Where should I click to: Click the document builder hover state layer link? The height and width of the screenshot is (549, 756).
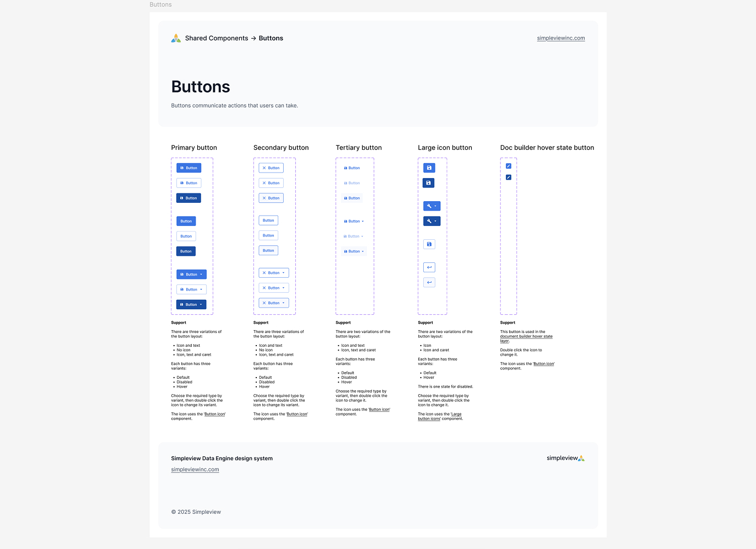(x=526, y=336)
